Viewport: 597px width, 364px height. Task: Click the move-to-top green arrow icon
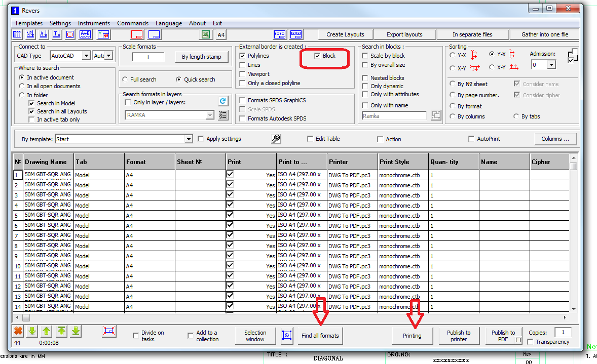(x=60, y=331)
